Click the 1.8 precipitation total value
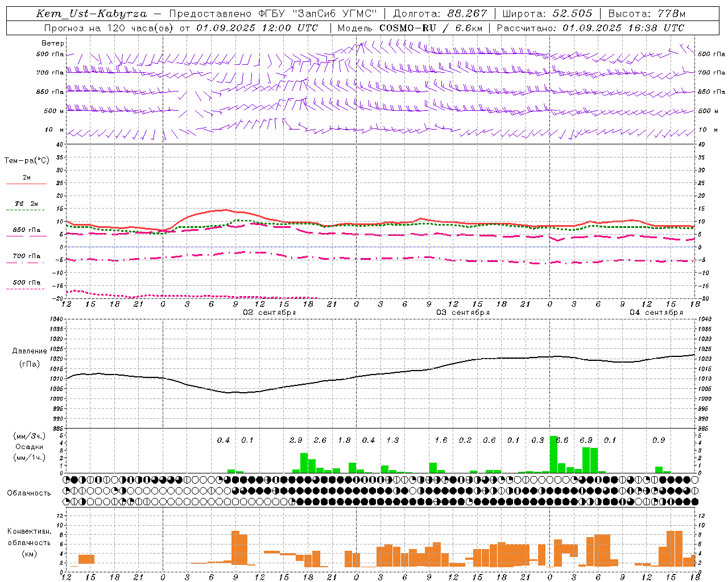The height and width of the screenshot is (582, 728). click(344, 440)
